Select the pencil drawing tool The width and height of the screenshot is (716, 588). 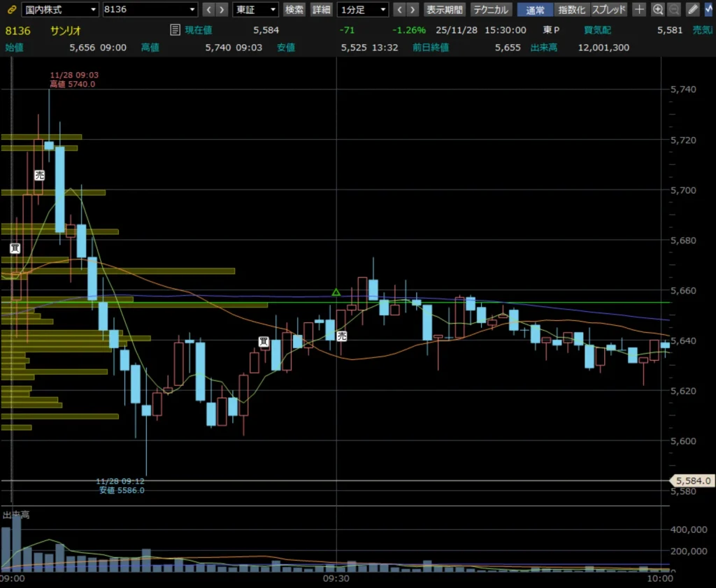coord(692,10)
